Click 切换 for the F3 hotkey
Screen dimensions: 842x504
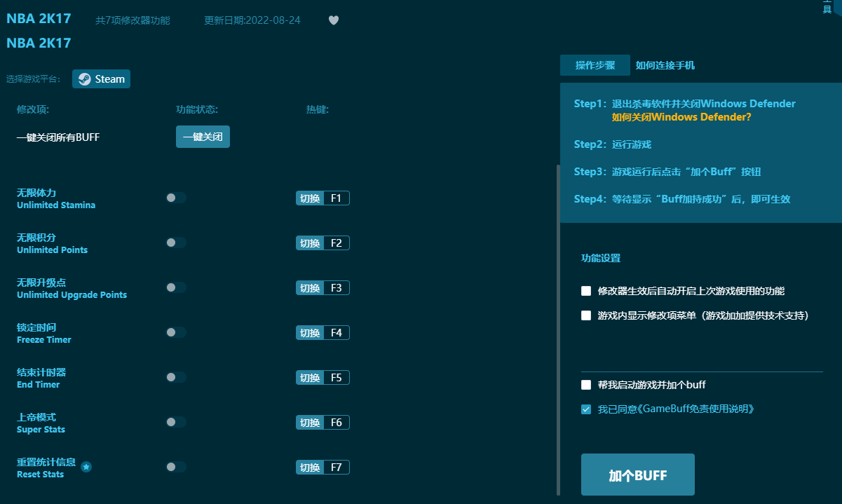click(310, 288)
